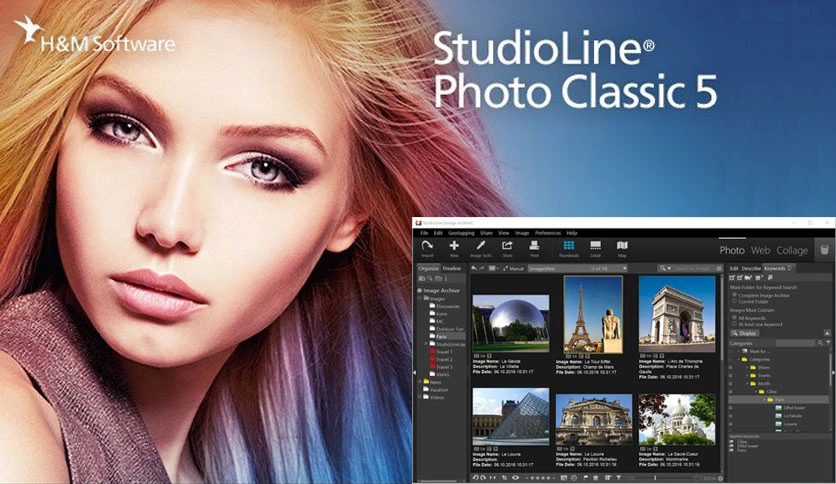Image resolution: width=836 pixels, height=484 pixels.
Task: Click the Share toolbar icon
Action: (507, 245)
